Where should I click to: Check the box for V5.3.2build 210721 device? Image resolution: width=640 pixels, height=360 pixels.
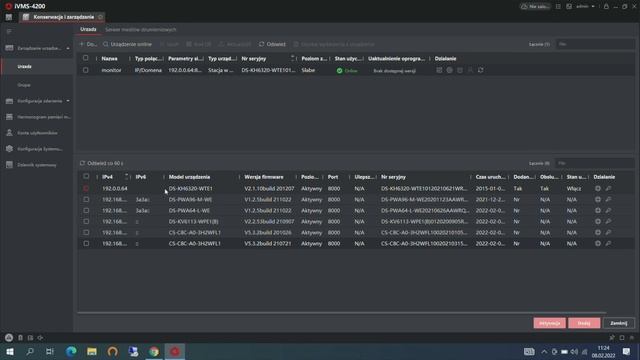tap(86, 244)
